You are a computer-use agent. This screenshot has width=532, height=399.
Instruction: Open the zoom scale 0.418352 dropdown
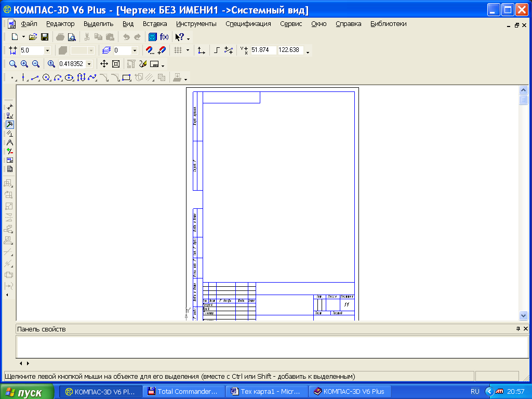pyautogui.click(x=89, y=64)
